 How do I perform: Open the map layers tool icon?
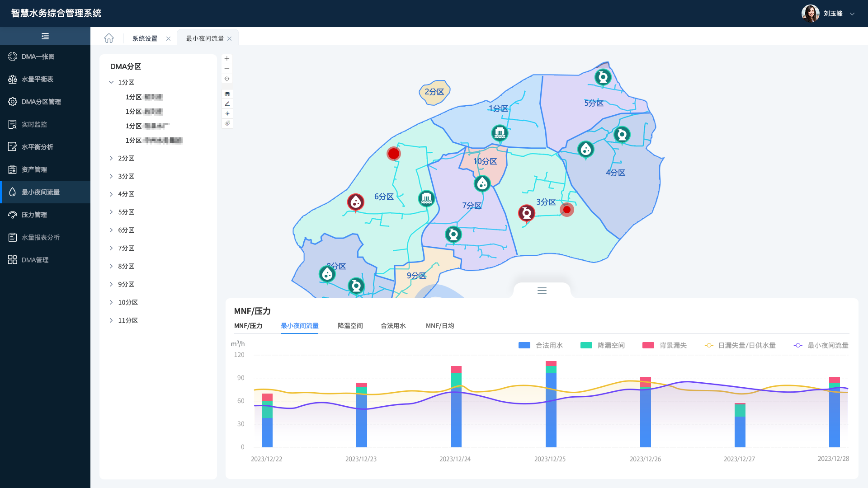tap(227, 94)
